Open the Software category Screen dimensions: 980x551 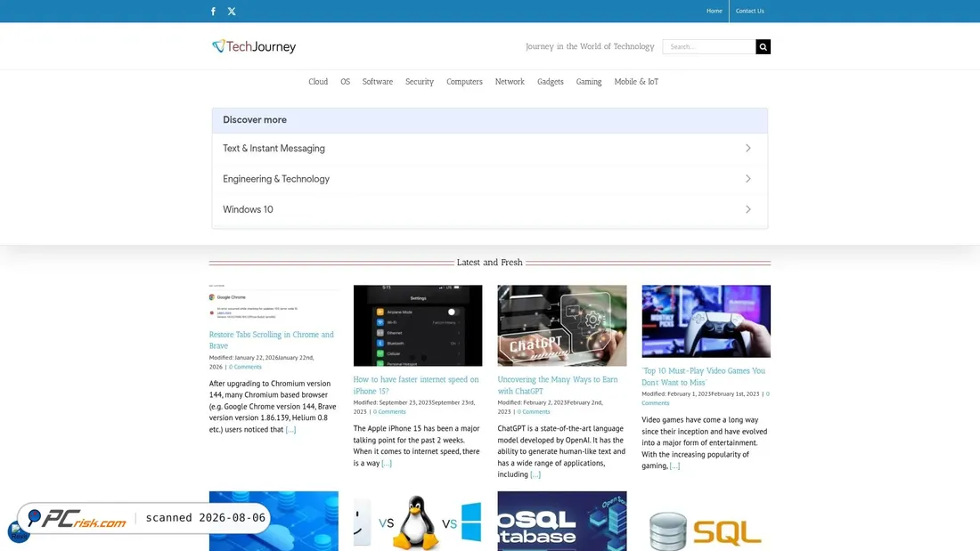[378, 82]
